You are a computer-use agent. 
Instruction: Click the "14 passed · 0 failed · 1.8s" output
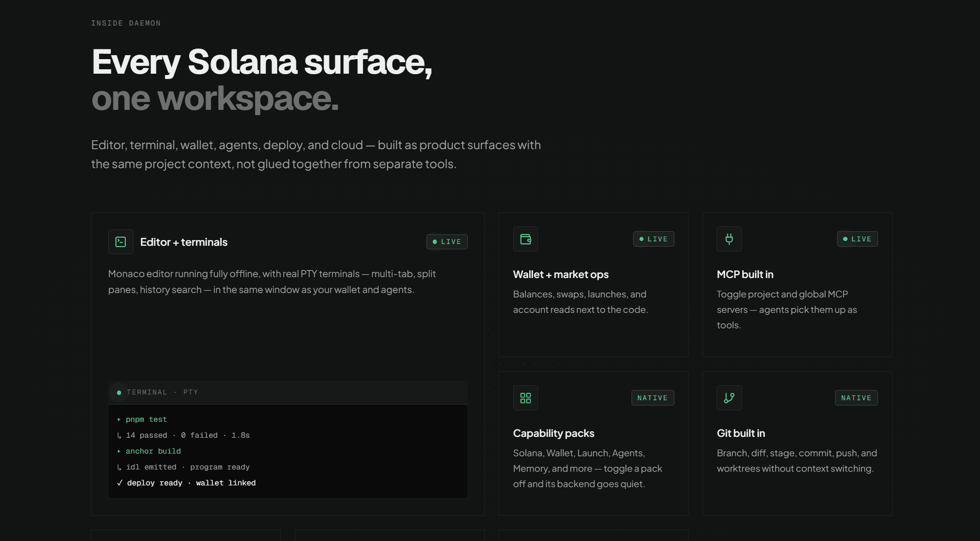point(183,436)
